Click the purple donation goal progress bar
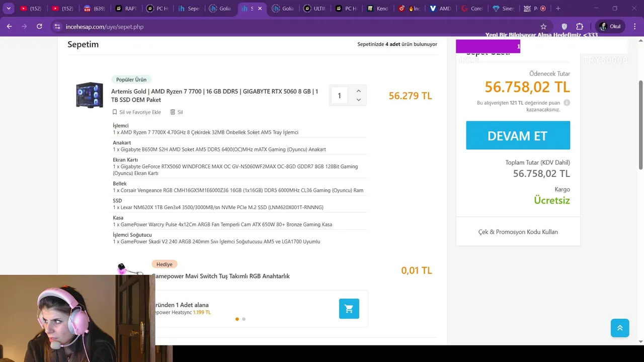Screen dimensions: 644x362 (488, 46)
